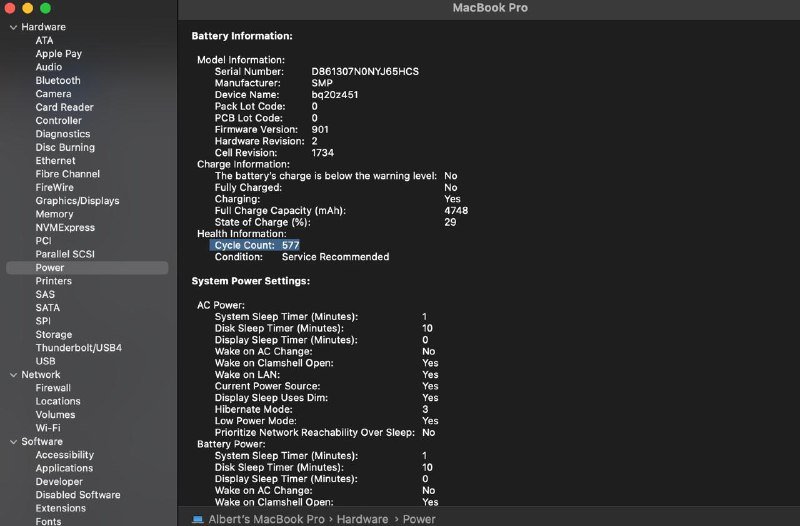Collapse the Network section chevron

[13, 375]
